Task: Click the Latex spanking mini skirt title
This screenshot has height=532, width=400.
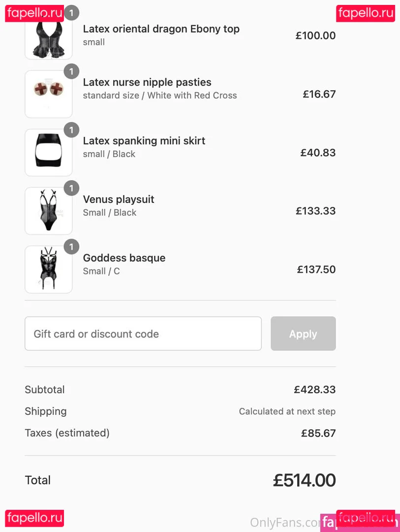Action: 144,141
